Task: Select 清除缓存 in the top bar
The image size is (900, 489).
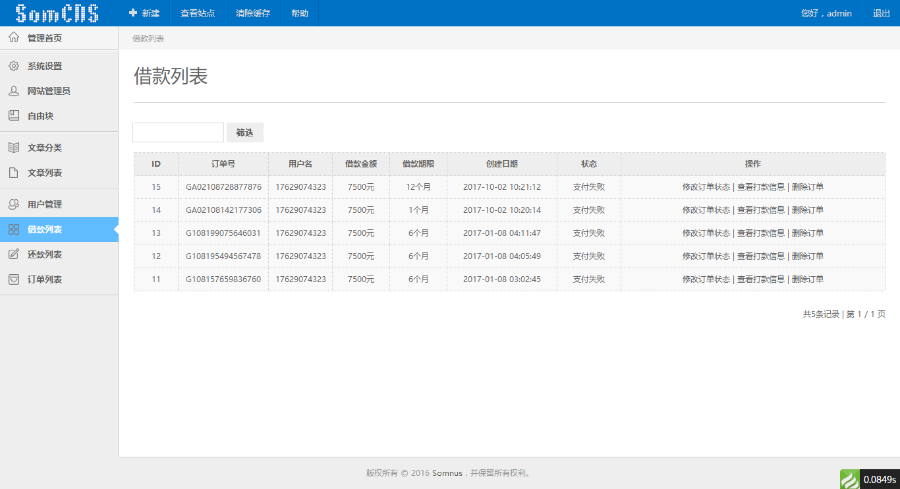Action: coord(252,13)
